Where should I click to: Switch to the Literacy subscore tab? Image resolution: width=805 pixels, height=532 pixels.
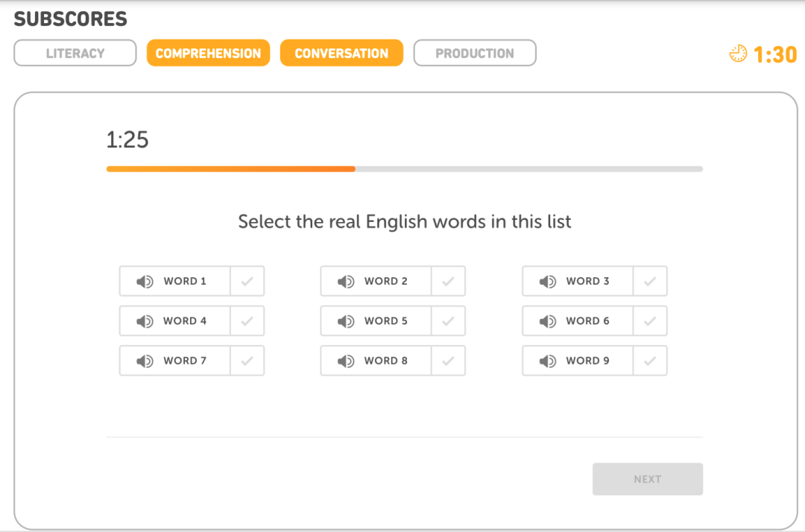click(x=75, y=54)
